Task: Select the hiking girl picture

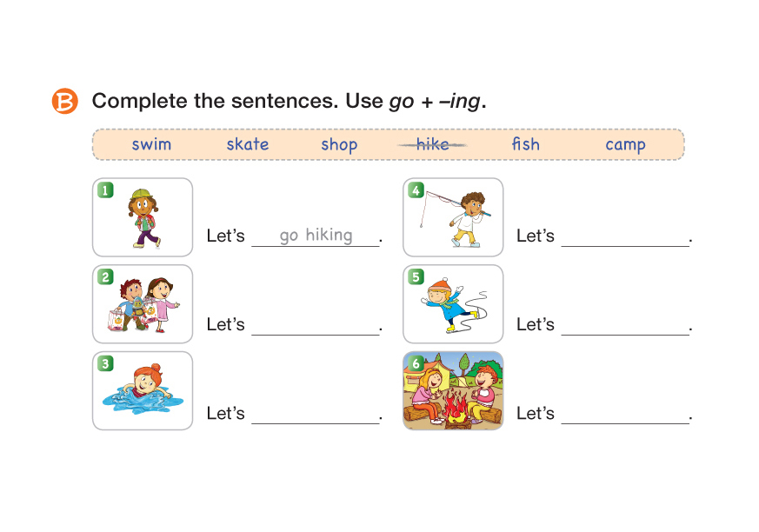Action: (144, 218)
